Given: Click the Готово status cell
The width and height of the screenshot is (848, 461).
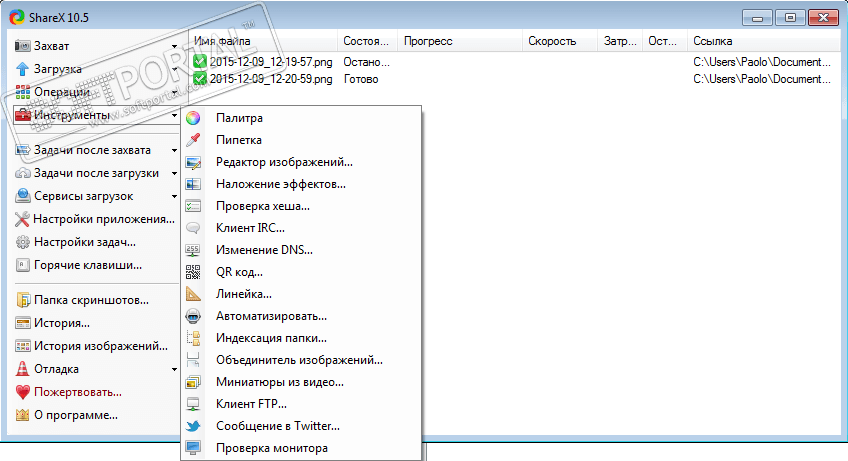Looking at the screenshot, I should point(361,79).
